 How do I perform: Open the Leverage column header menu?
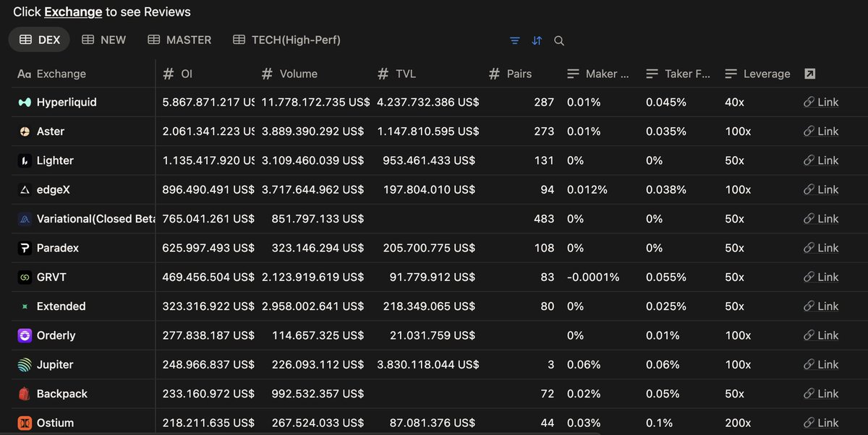coord(757,74)
